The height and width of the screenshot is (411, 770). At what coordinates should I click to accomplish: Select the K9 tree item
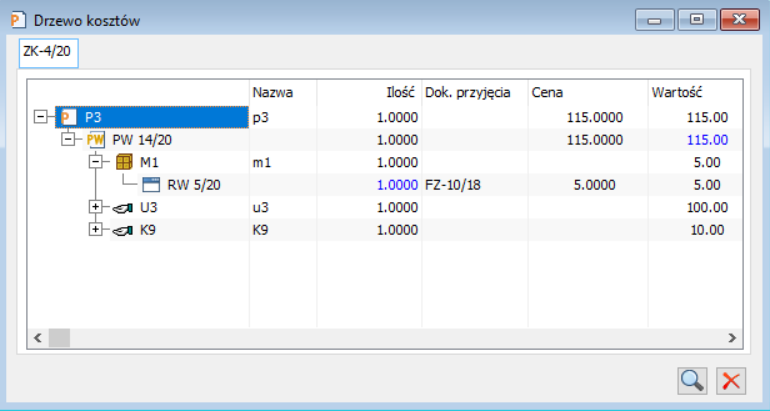pos(148,230)
